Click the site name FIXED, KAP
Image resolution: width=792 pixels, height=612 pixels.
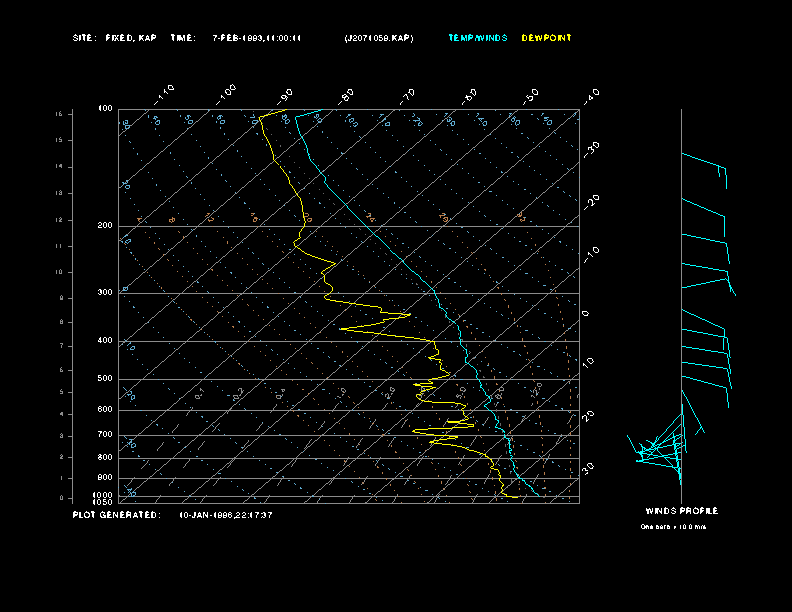click(x=130, y=38)
